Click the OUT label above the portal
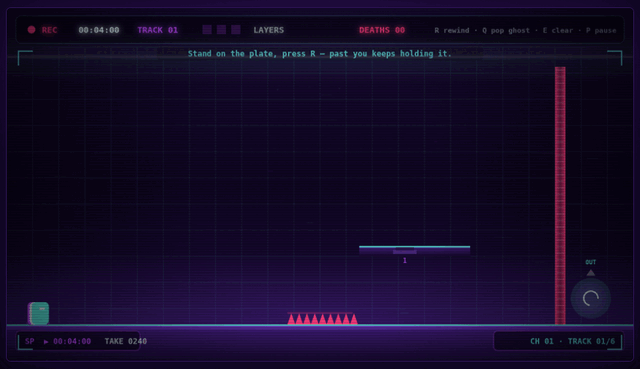640x369 pixels. point(591,262)
